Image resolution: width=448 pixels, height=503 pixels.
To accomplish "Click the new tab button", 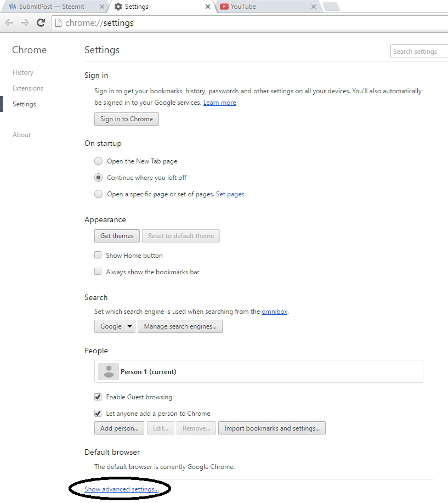I will point(331,7).
